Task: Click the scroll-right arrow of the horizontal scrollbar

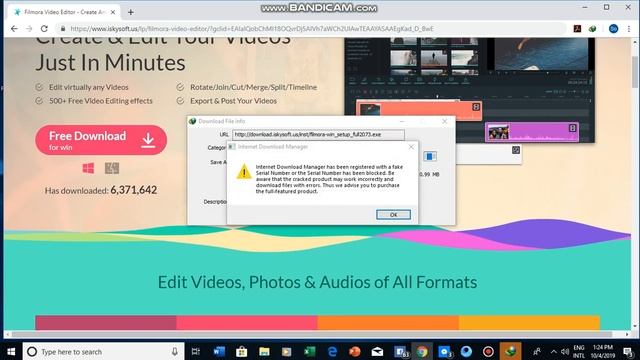Action: 628,334
